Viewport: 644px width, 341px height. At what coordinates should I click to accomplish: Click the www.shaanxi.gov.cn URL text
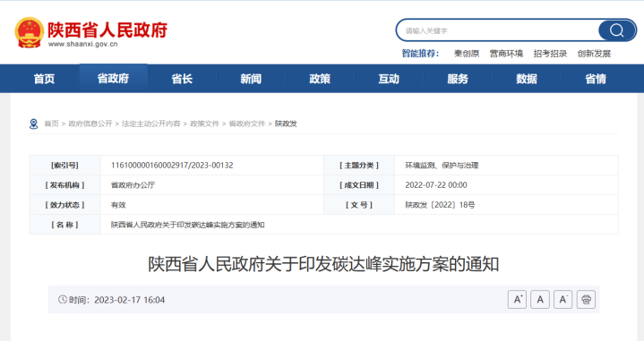tap(83, 45)
